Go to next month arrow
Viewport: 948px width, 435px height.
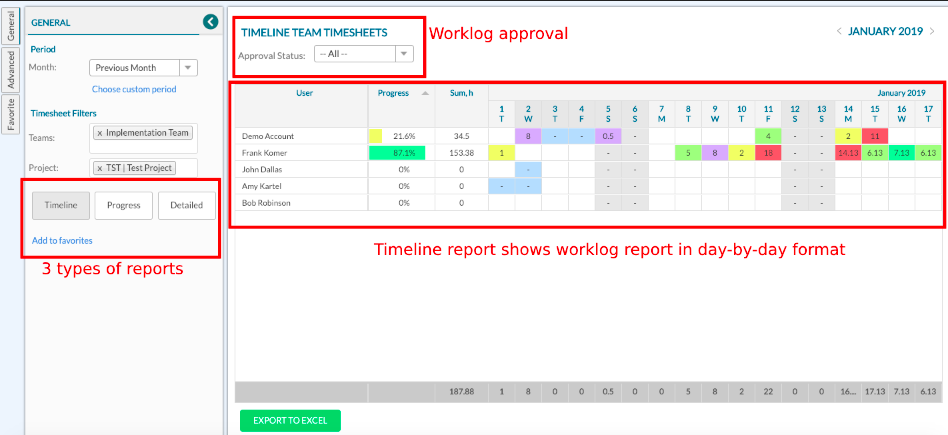click(x=932, y=32)
